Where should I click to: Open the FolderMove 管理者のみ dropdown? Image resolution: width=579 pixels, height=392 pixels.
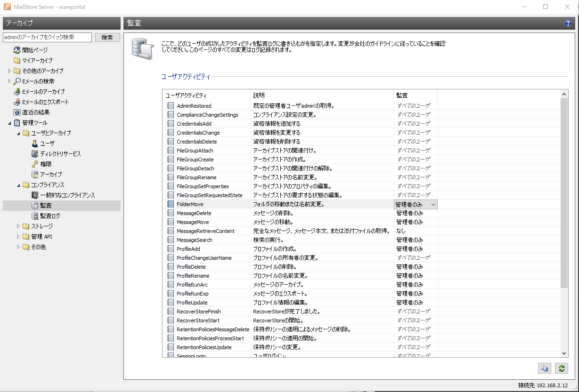pos(433,204)
